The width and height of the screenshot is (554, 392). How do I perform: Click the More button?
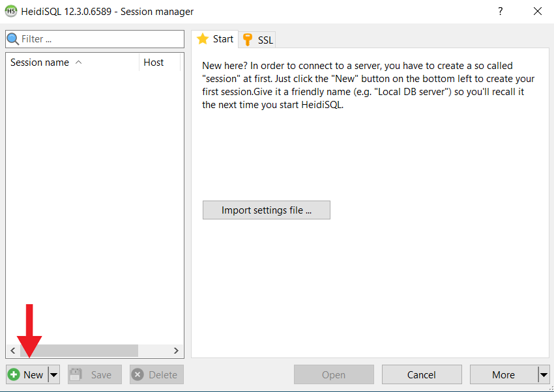(504, 374)
